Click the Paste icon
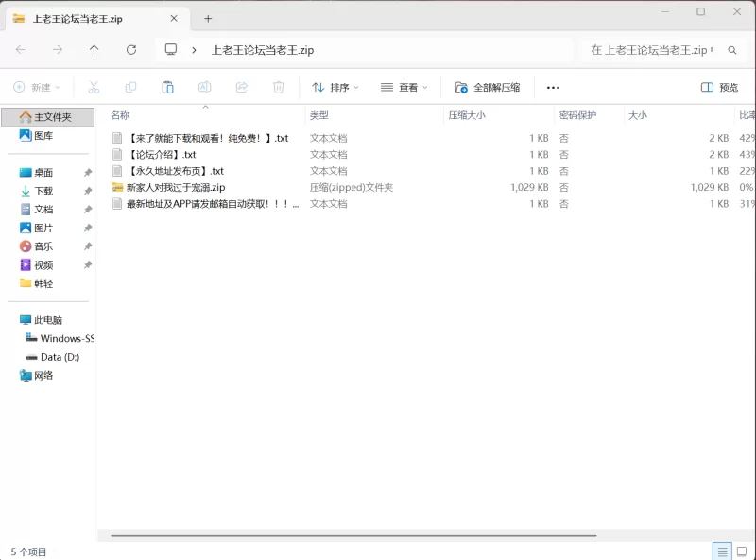The width and height of the screenshot is (756, 560). tap(167, 86)
